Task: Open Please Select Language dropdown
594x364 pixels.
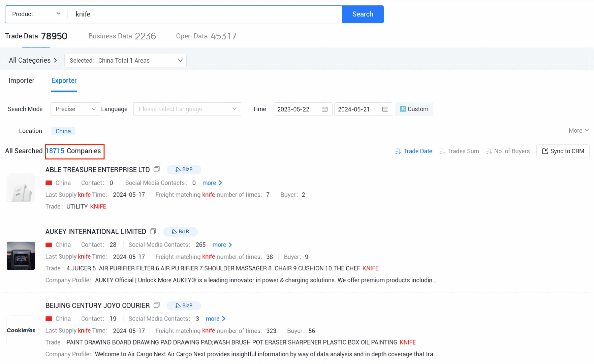Action: 187,109
